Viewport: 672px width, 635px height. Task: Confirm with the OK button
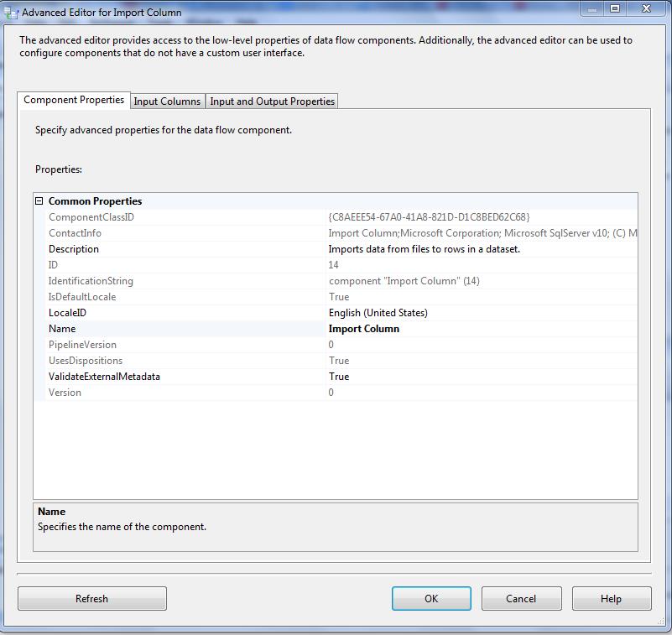(430, 598)
